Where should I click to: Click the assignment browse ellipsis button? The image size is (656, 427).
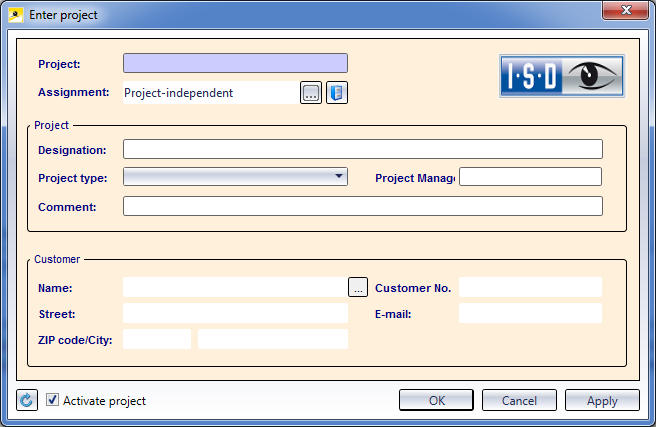pyautogui.click(x=310, y=93)
